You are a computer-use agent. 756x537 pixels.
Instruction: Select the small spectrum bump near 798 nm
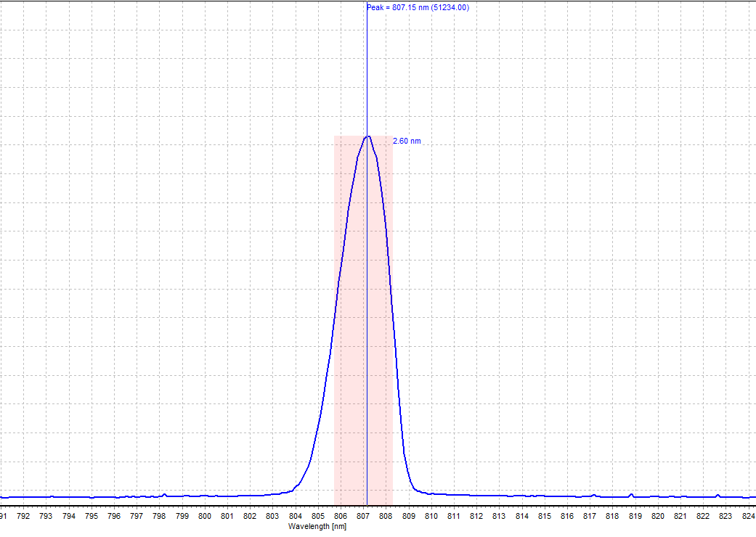pos(165,495)
